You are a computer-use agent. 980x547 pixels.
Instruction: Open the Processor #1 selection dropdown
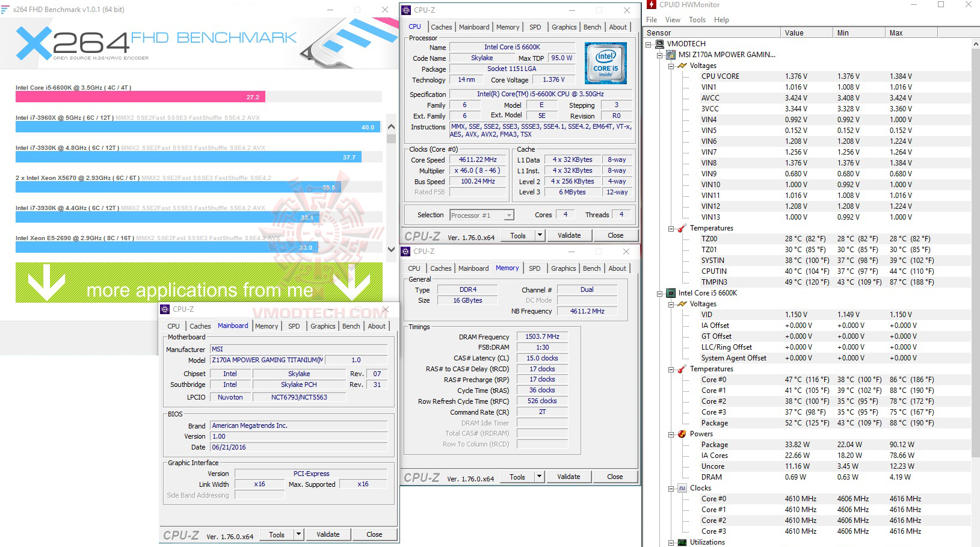(509, 215)
